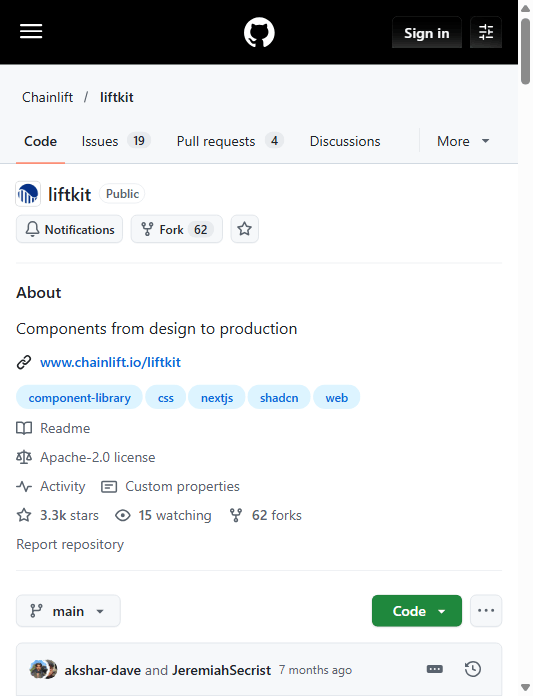Click the fork icon beside 62 forks

click(236, 515)
